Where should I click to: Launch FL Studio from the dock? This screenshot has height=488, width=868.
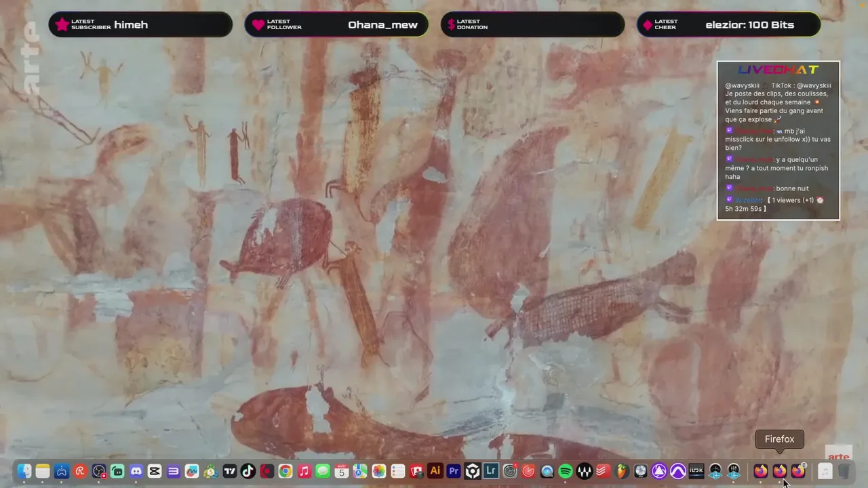coord(622,471)
